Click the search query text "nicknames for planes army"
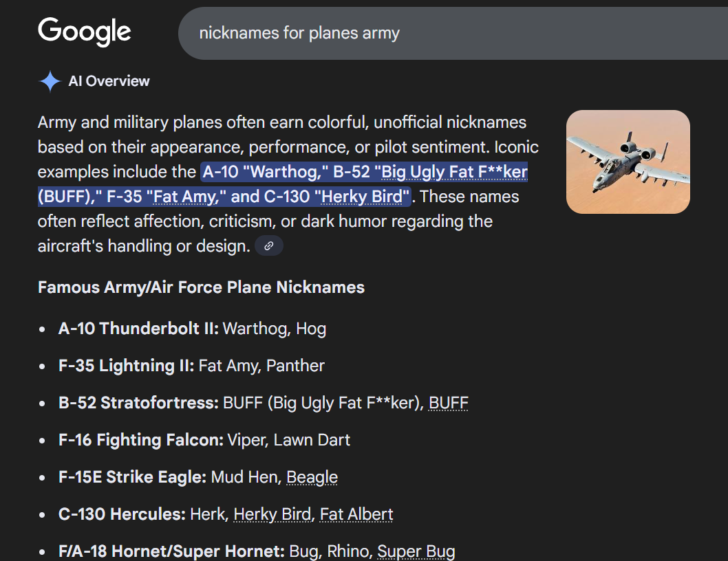The width and height of the screenshot is (728, 561). [x=300, y=32]
